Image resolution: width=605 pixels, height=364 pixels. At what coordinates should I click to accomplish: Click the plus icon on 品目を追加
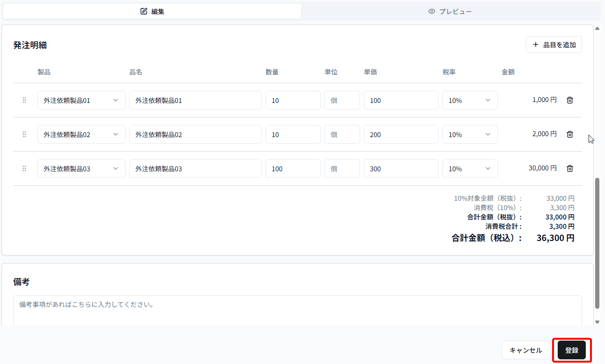click(x=536, y=44)
